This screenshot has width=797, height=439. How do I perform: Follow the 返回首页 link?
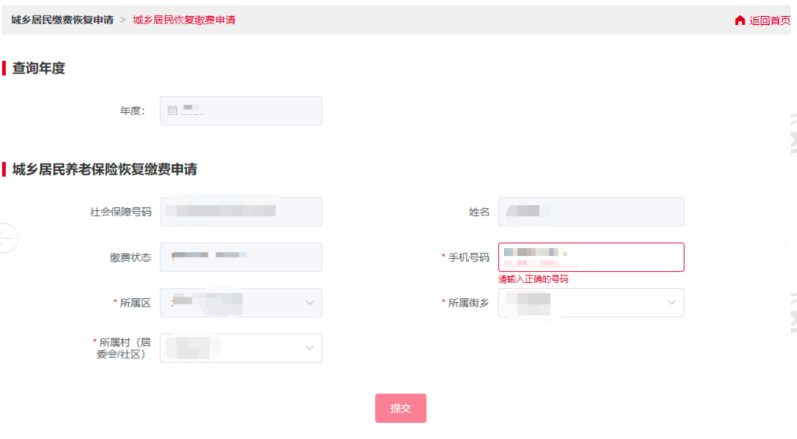tap(769, 20)
